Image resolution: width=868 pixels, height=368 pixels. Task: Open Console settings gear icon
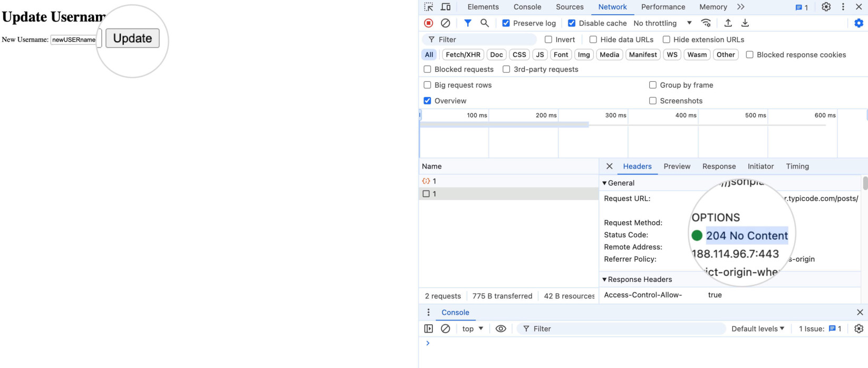point(859,329)
